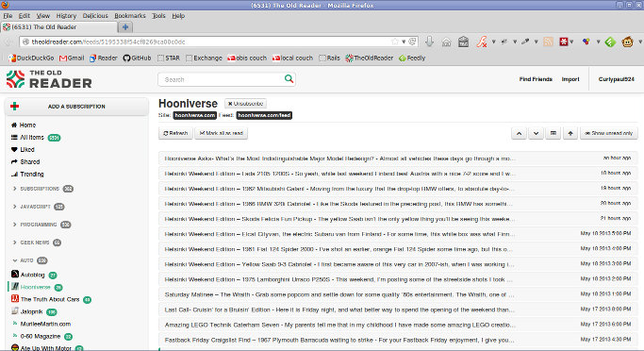644x351 pixels.
Task: Click the orange RSS feed toolbar icon
Action: 548,42
